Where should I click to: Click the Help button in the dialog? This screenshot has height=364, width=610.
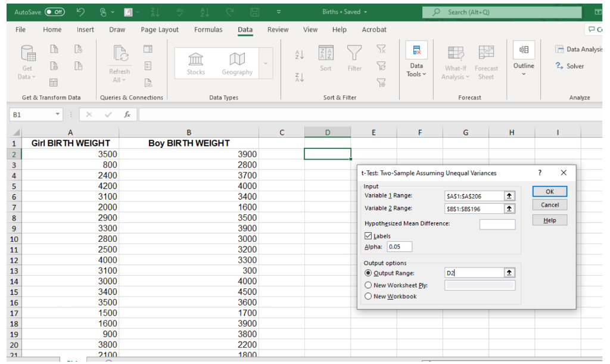[549, 220]
